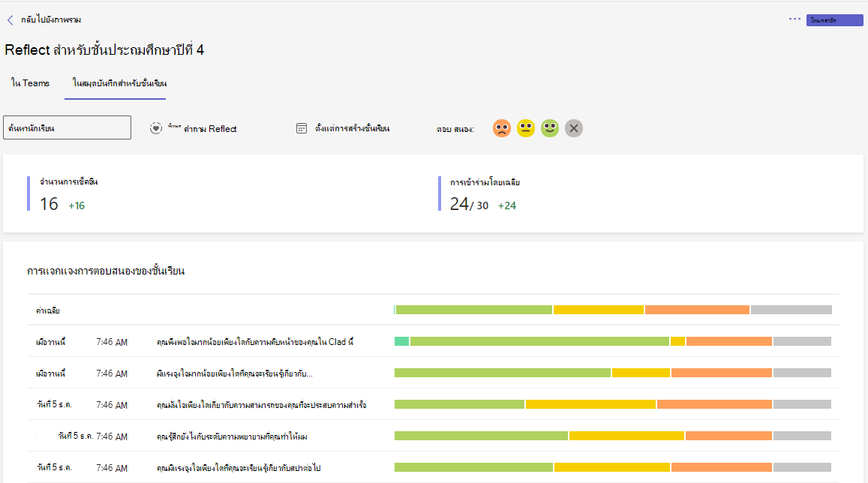The height and width of the screenshot is (483, 868).
Task: Filter by the neutral yellow face emoji
Action: point(525,128)
